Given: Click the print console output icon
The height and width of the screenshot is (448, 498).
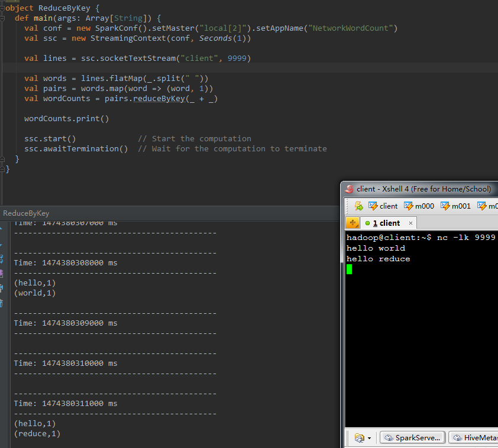Looking at the screenshot, I should coord(2,288).
